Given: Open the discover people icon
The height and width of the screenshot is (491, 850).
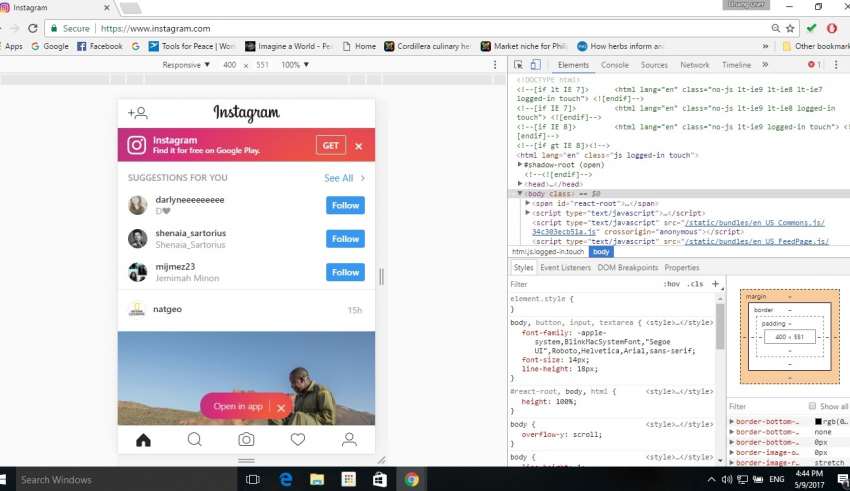Looking at the screenshot, I should click(138, 113).
